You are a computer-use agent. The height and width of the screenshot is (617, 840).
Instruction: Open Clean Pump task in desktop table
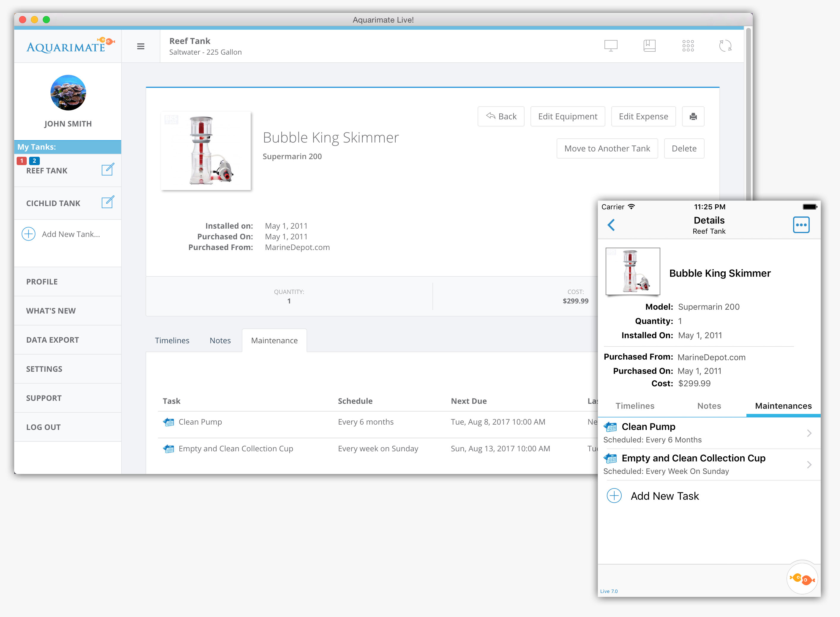[x=200, y=422]
